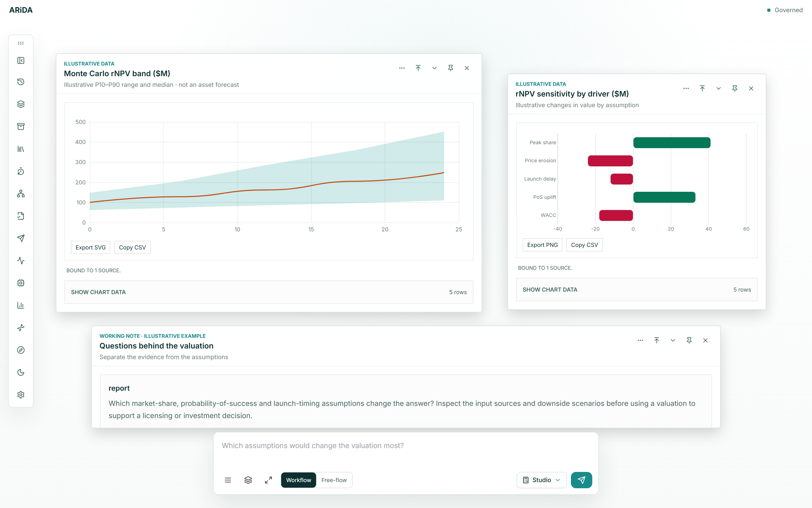Screen dimensions: 812x508
Task: Open the library books icon in sidebar
Action: click(x=21, y=149)
